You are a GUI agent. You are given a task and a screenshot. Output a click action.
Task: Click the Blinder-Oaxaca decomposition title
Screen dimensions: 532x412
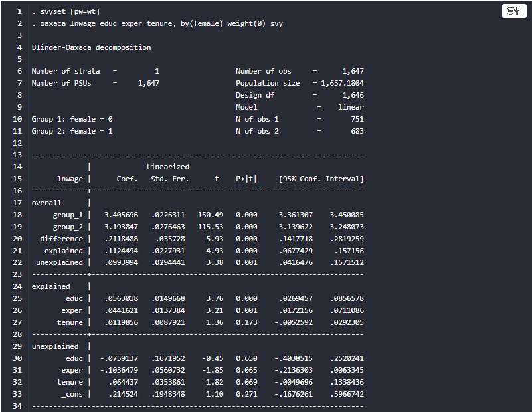(x=91, y=47)
